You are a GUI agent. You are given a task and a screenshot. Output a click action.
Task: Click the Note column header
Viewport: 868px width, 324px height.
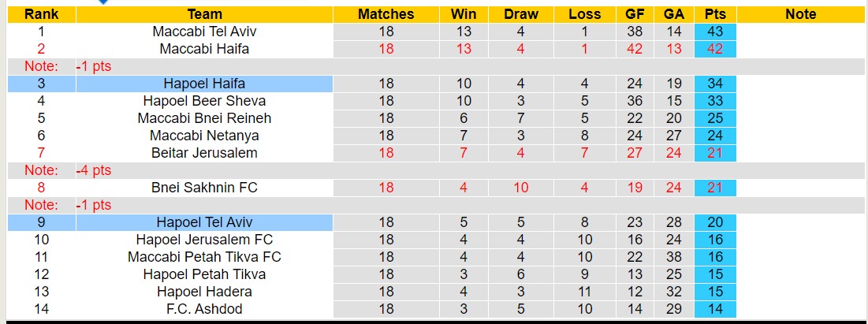800,14
